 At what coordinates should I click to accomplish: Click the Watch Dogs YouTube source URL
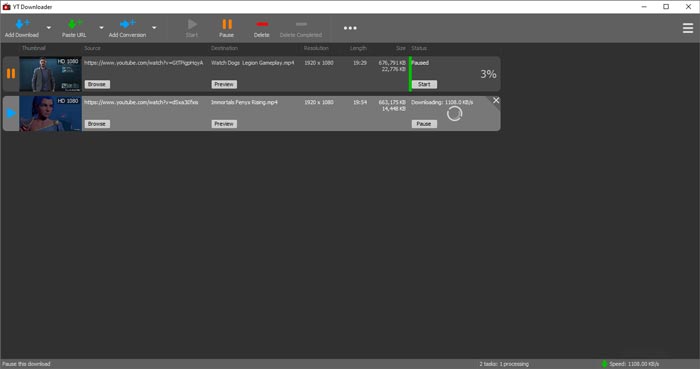(144, 63)
